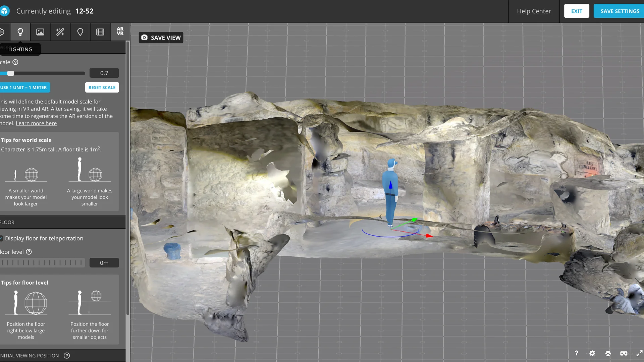
Task: Click floor below large models illustration
Action: coord(26,303)
